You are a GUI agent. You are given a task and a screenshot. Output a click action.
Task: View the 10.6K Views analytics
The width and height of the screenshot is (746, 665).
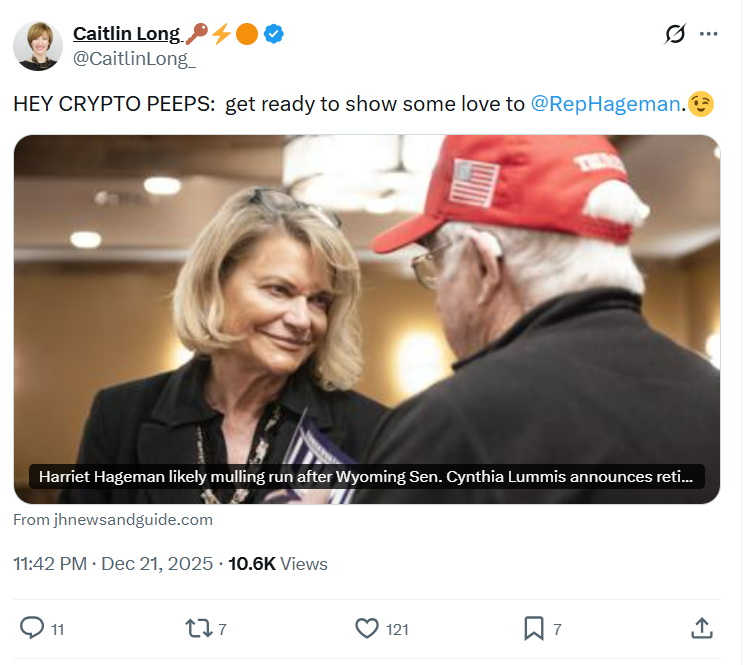click(x=278, y=564)
